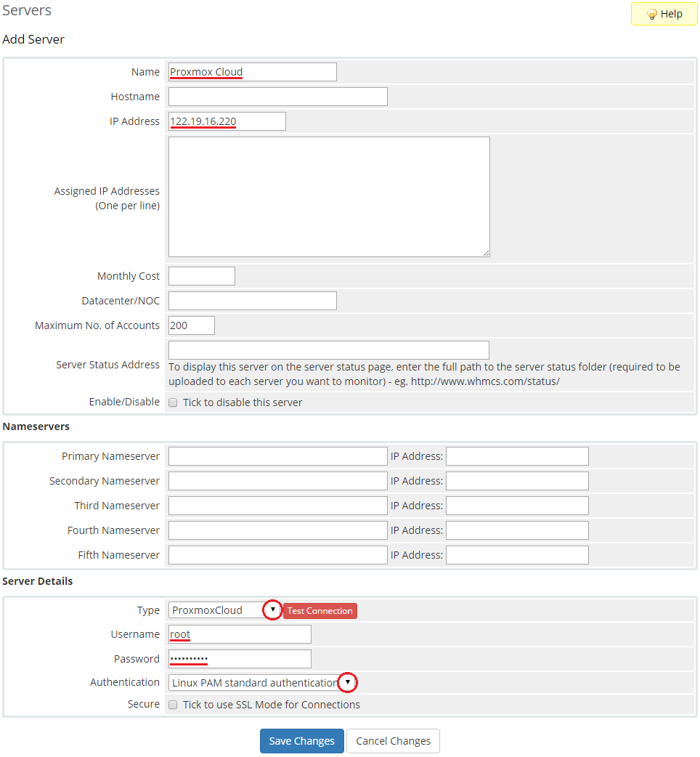Image resolution: width=700 pixels, height=757 pixels.
Task: Click the Fourth Nameserver field
Action: 278,530
